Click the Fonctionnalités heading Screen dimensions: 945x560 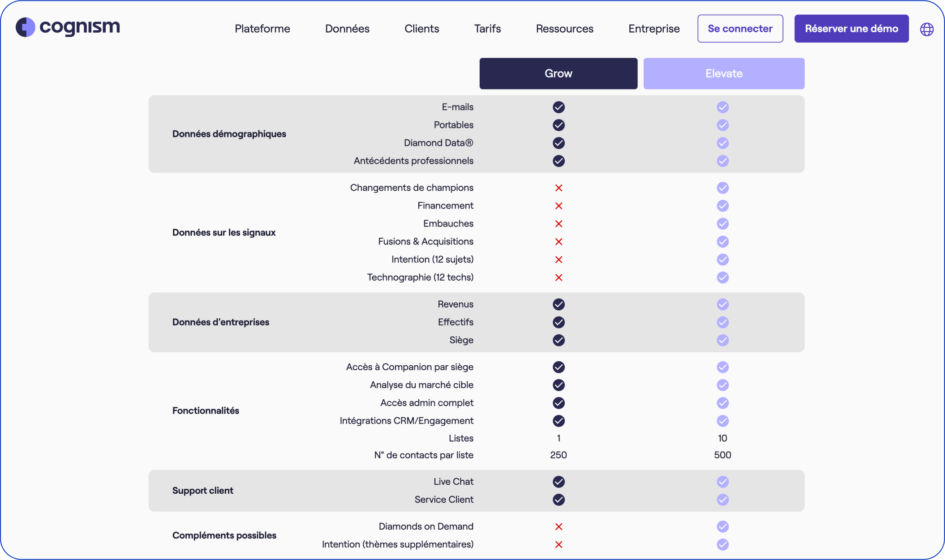click(x=206, y=410)
